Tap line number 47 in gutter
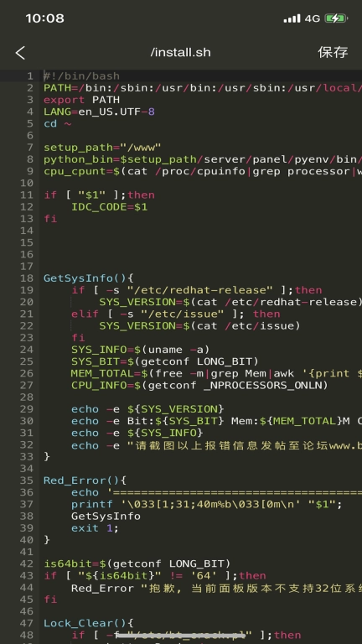The height and width of the screenshot is (644, 362). pos(27,623)
